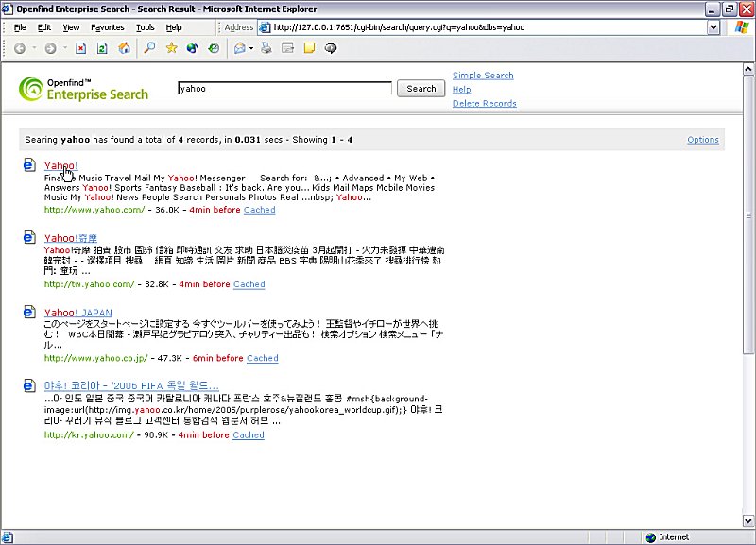This screenshot has width=756, height=545.
Task: Click the 6min before text
Action: pos(218,359)
